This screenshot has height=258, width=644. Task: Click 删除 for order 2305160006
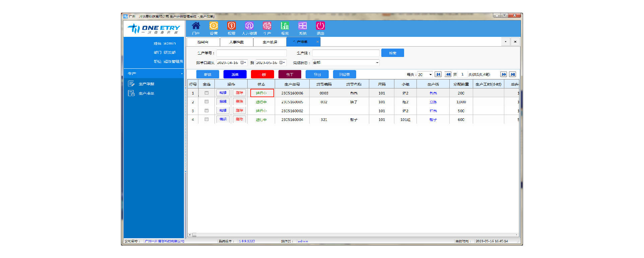pyautogui.click(x=239, y=93)
